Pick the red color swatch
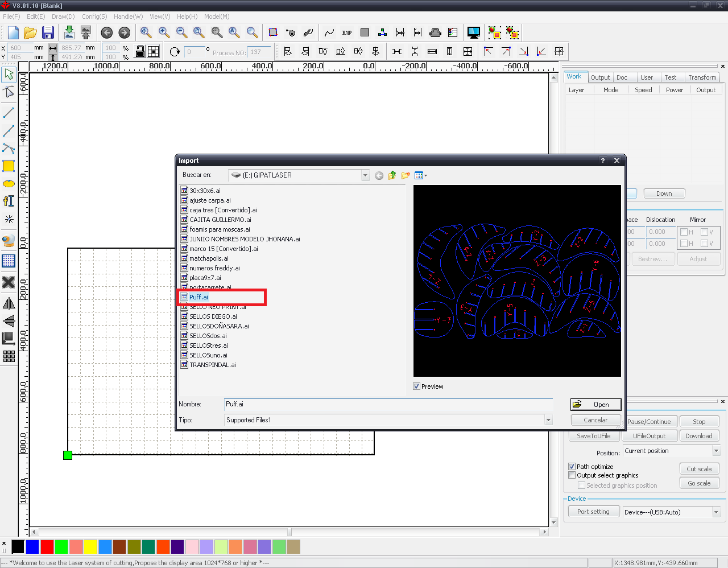 [x=47, y=547]
